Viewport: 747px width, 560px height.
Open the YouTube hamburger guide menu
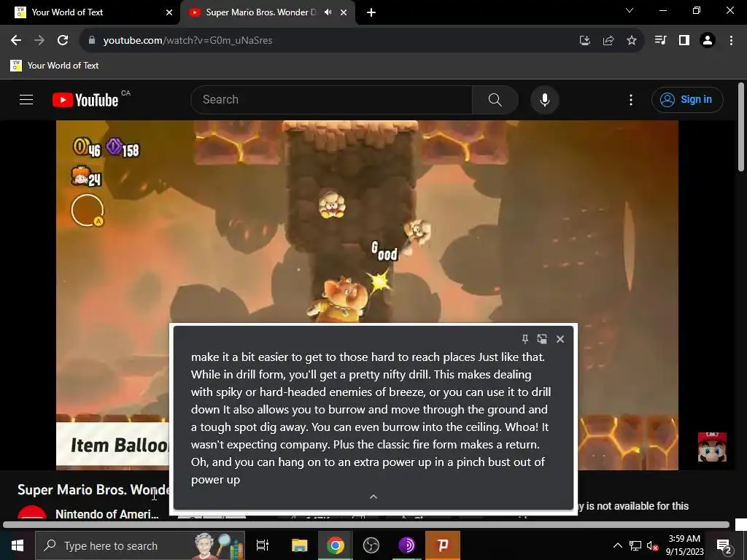pyautogui.click(x=26, y=99)
